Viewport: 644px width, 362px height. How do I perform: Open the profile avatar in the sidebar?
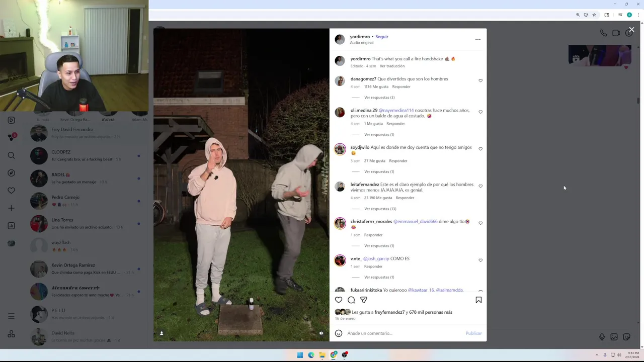(x=11, y=243)
